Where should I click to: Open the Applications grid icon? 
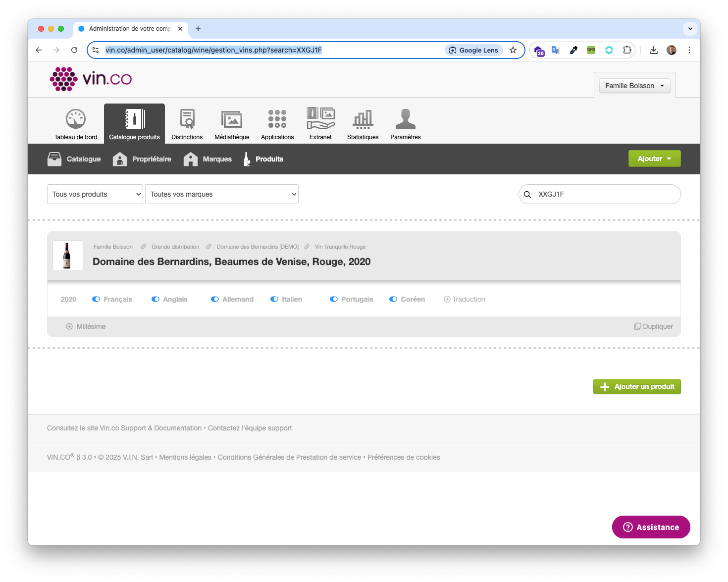pyautogui.click(x=277, y=119)
